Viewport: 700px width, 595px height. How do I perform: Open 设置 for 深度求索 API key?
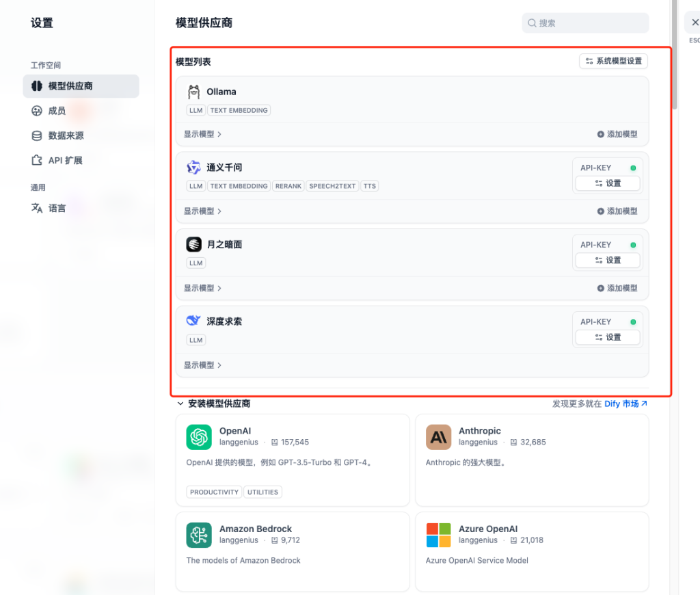(x=608, y=337)
